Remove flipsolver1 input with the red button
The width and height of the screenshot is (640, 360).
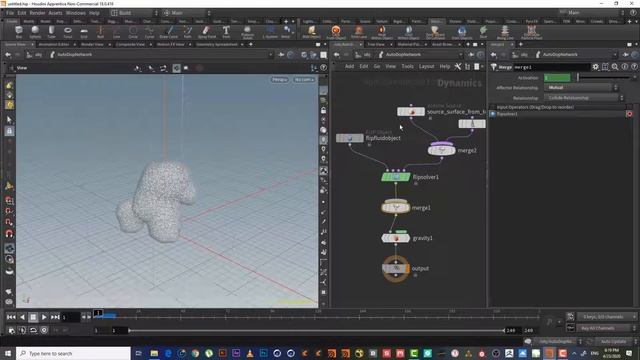click(629, 114)
